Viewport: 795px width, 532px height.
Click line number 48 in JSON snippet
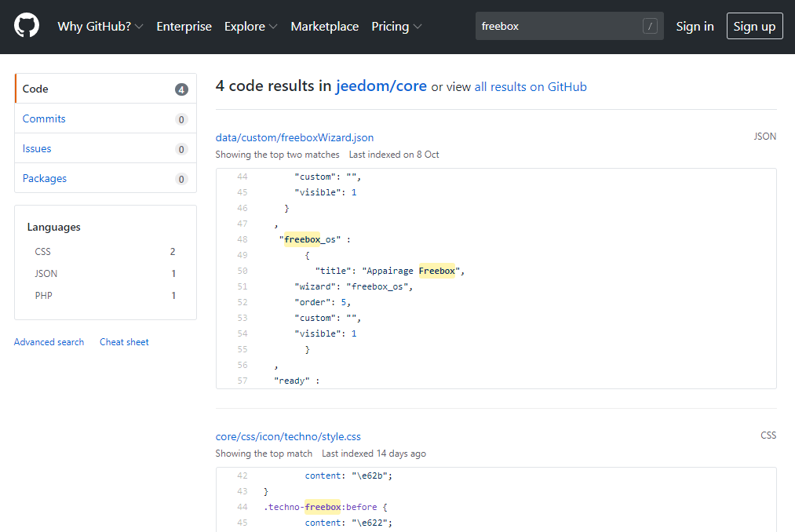pos(243,239)
